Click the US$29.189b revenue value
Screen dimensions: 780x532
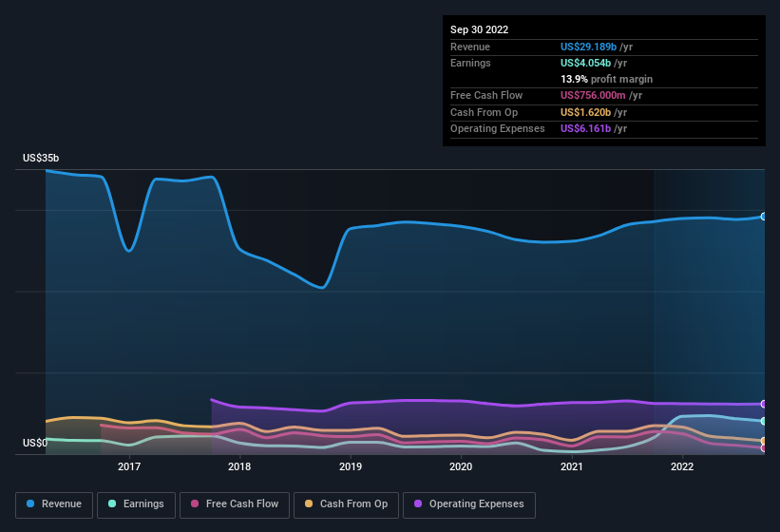pyautogui.click(x=588, y=47)
